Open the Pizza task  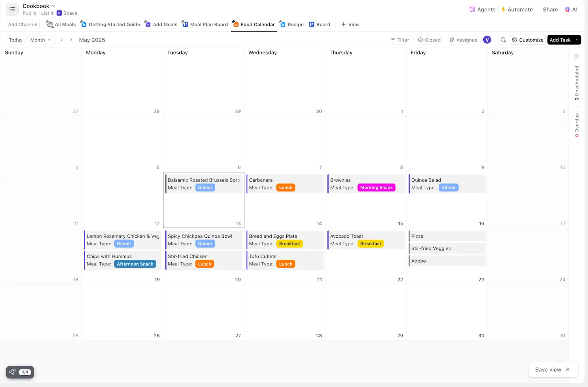pyautogui.click(x=447, y=236)
